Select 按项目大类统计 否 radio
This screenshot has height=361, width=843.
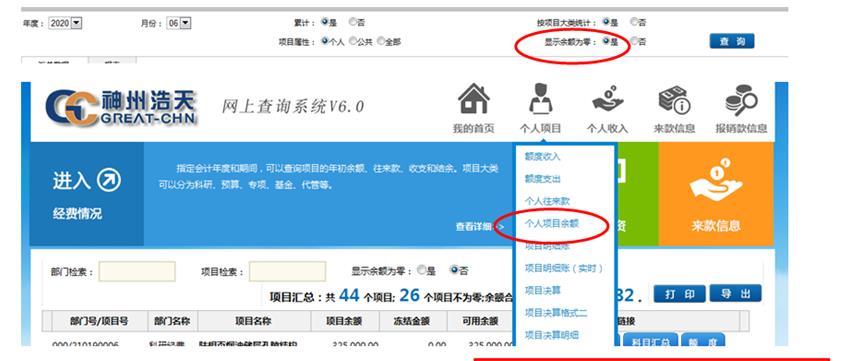(634, 22)
